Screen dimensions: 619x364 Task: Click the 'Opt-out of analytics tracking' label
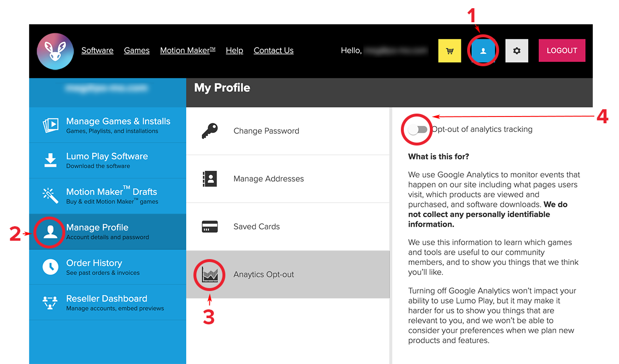point(482,130)
